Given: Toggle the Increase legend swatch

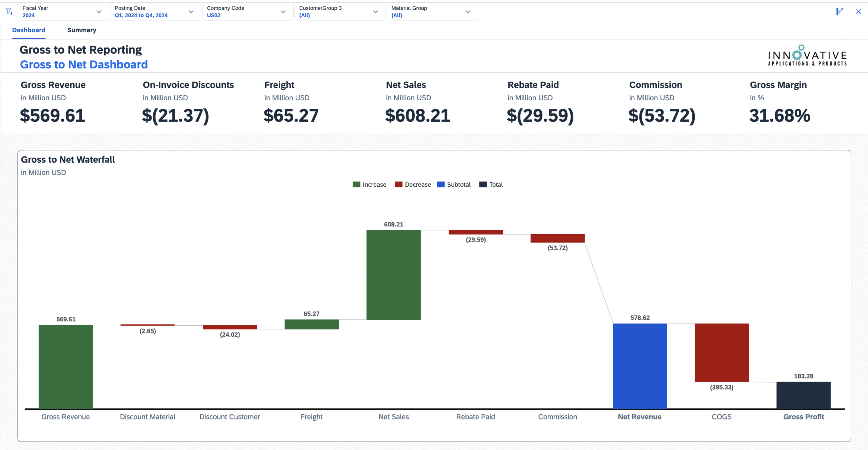Looking at the screenshot, I should [x=356, y=184].
